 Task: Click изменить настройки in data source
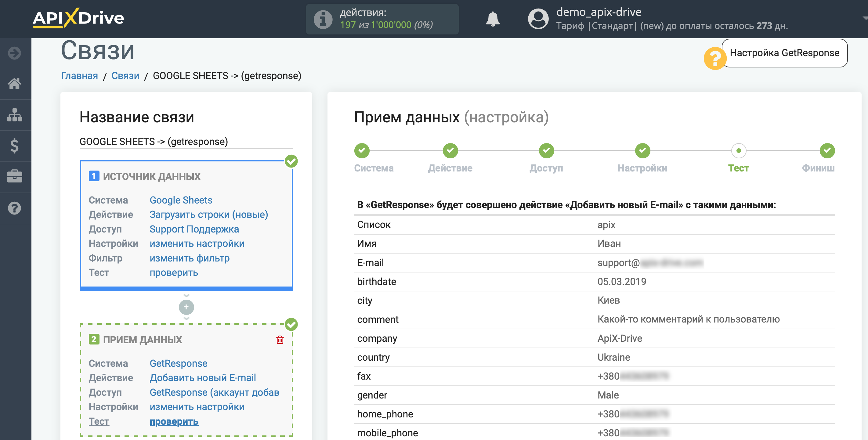(x=197, y=243)
